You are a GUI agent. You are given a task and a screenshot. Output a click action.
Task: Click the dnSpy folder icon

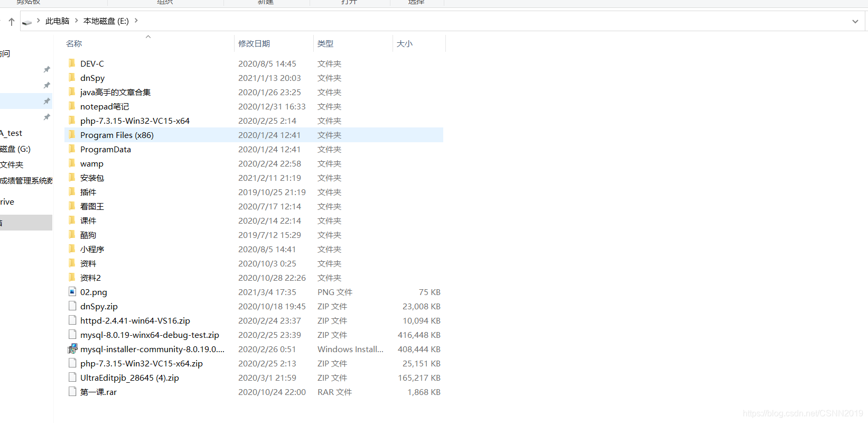point(72,78)
